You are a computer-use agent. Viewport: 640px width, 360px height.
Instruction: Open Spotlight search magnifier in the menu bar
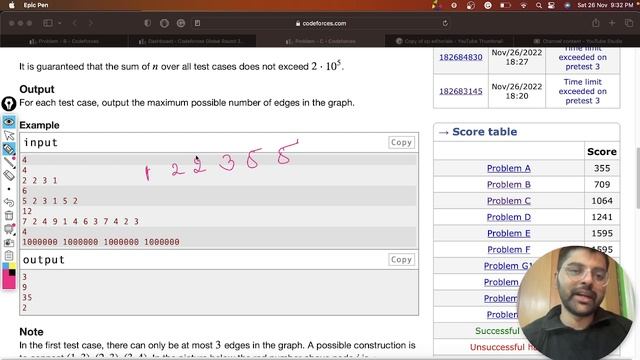[x=539, y=5]
